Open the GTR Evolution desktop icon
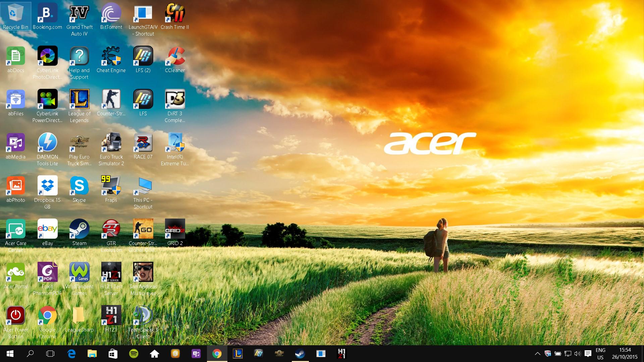Viewport: 644px width, 362px height. click(x=111, y=236)
